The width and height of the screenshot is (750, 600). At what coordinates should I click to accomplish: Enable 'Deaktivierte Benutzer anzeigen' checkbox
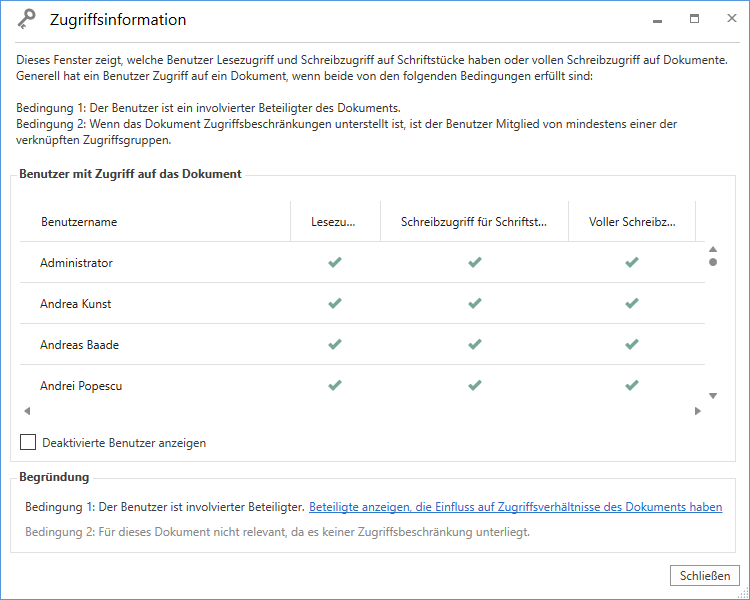(28, 442)
